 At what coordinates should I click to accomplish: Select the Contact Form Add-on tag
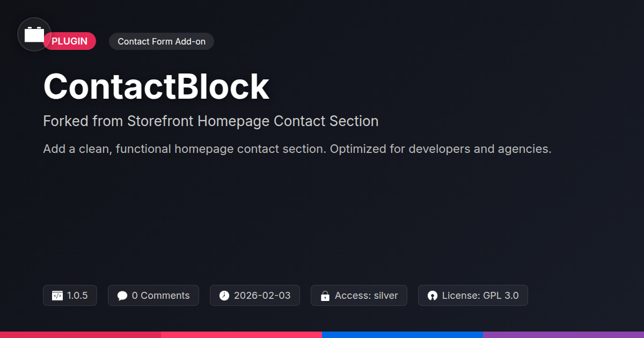(162, 41)
